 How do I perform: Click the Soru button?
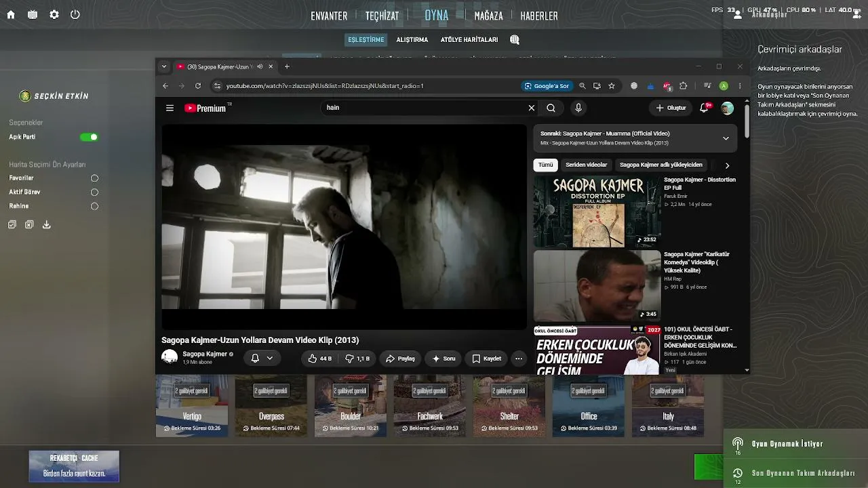tap(443, 359)
